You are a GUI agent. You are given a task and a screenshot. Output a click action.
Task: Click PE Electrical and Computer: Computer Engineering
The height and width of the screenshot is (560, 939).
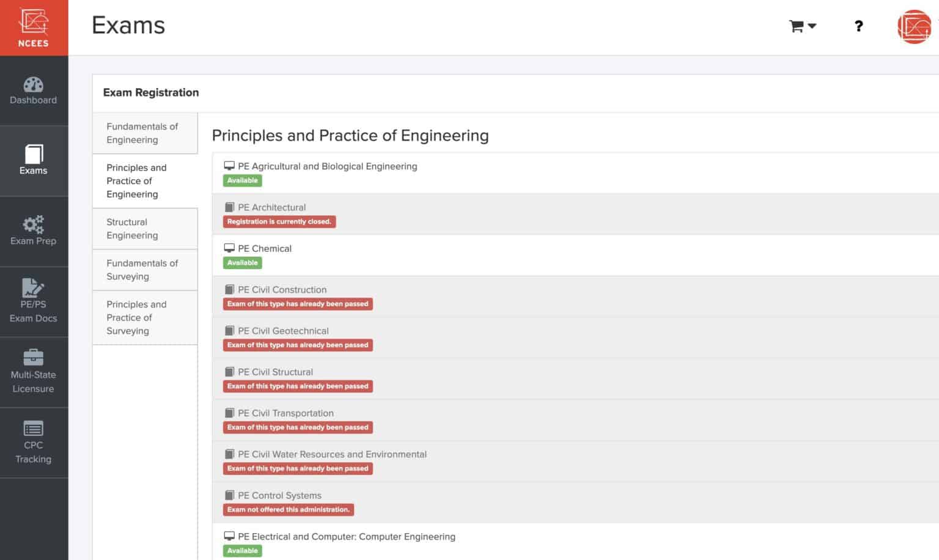346,537
